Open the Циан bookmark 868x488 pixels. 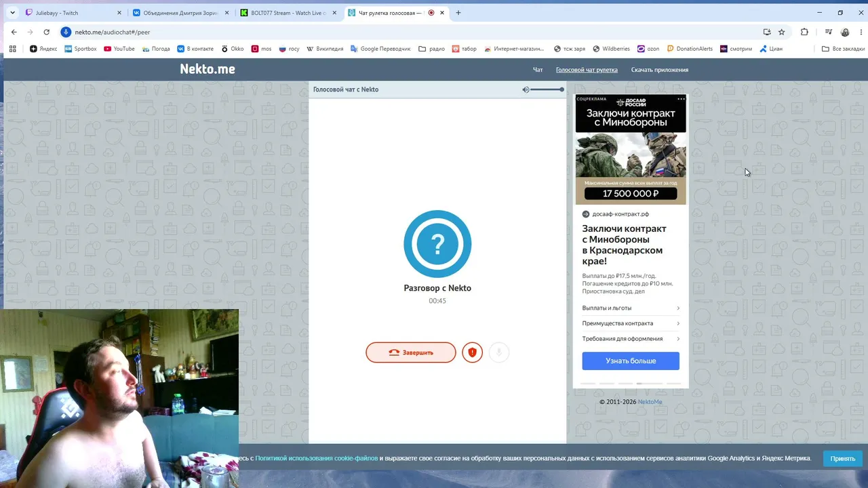771,49
